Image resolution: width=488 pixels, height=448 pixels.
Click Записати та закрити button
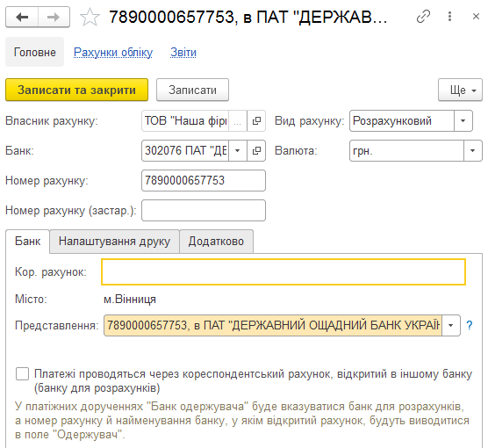tap(76, 90)
